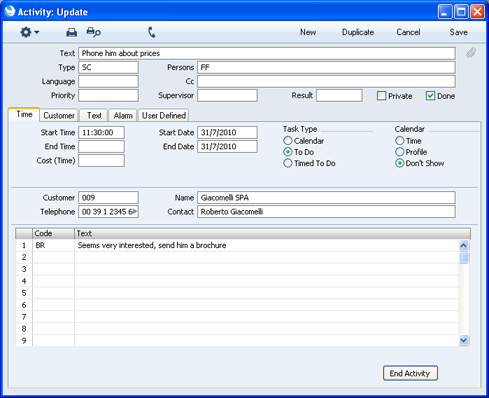Click the Print icon
The height and width of the screenshot is (398, 489).
coord(71,32)
